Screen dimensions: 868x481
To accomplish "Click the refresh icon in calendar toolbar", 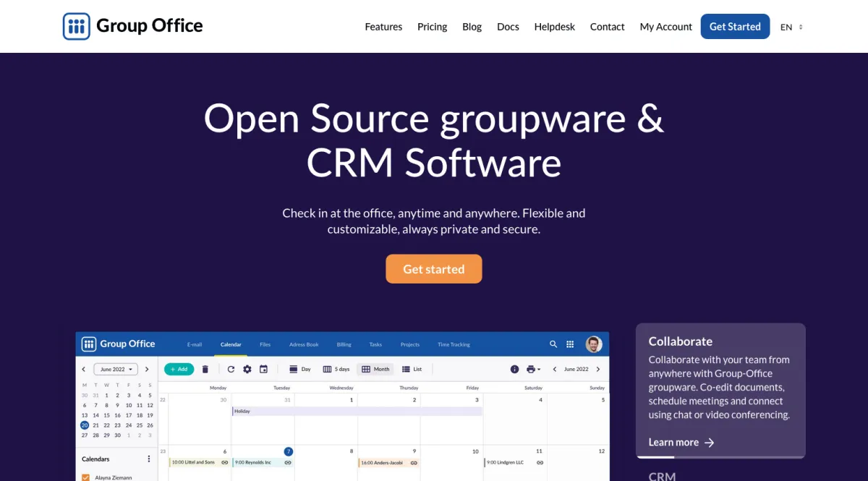I will point(231,369).
